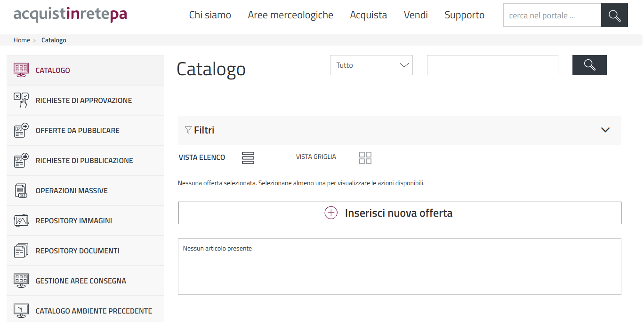Switch to Vista Griglia grid view

(x=365, y=158)
